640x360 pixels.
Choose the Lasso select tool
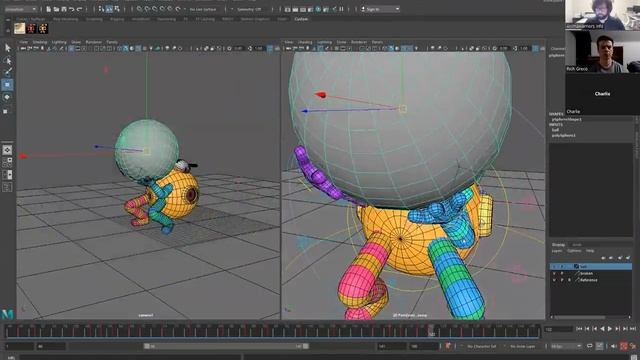(7, 61)
